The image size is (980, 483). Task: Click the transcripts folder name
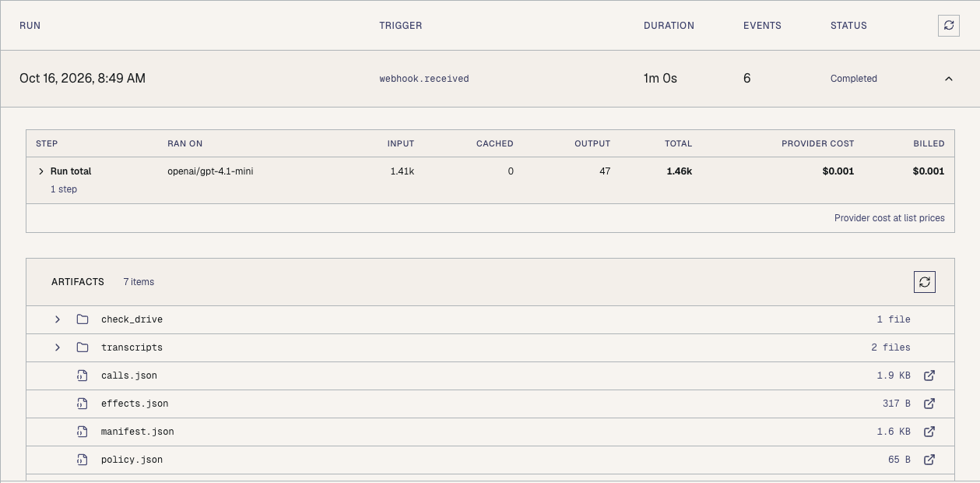pos(132,347)
